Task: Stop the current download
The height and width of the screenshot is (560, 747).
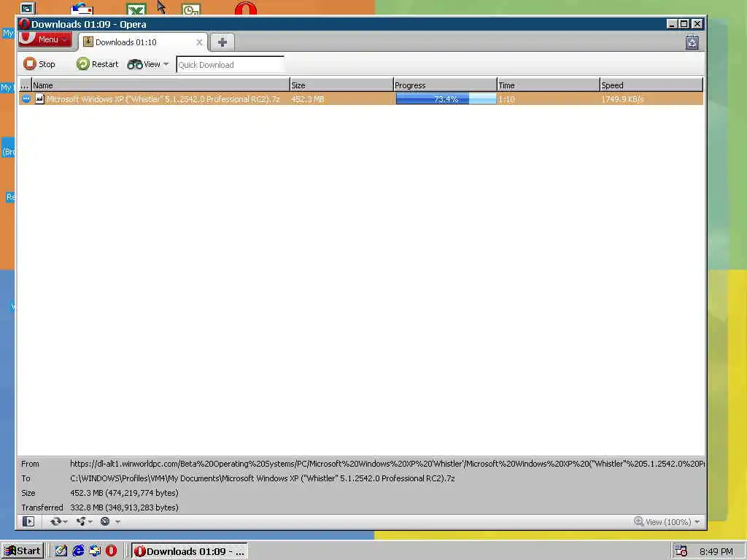Action: click(39, 64)
